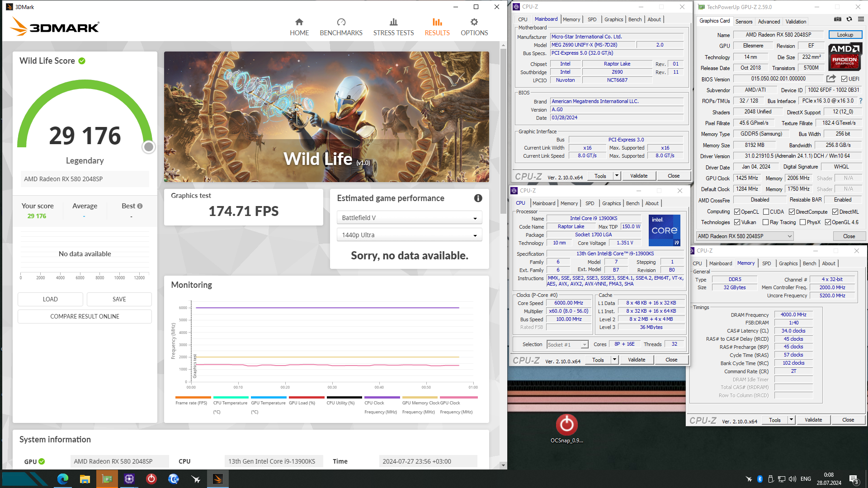Click the 3DMark logo
This screenshot has height=488, width=868.
click(x=55, y=26)
